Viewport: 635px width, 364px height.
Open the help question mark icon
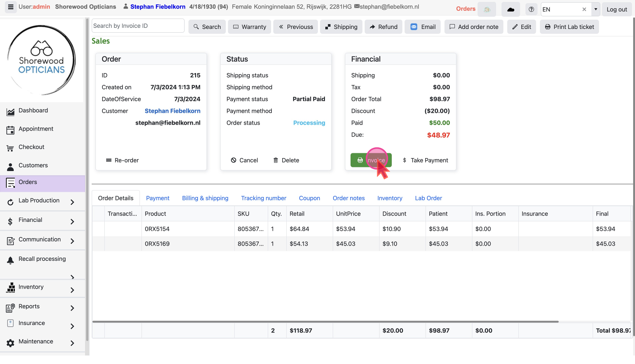pos(531,10)
